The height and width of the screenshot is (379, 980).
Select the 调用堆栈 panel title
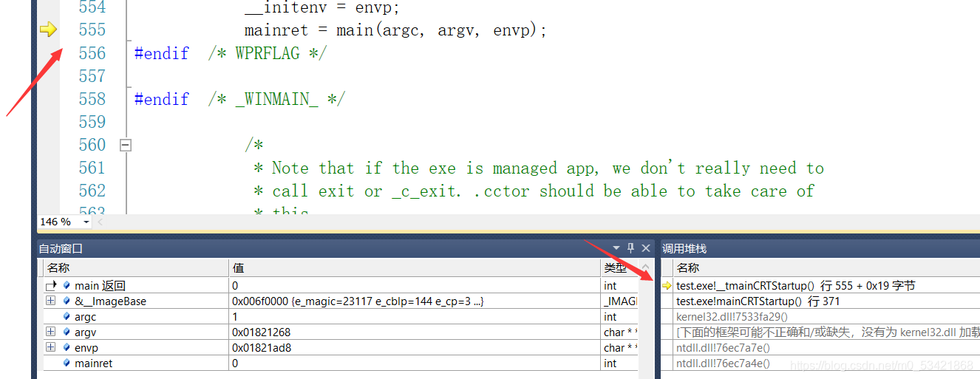click(x=684, y=249)
